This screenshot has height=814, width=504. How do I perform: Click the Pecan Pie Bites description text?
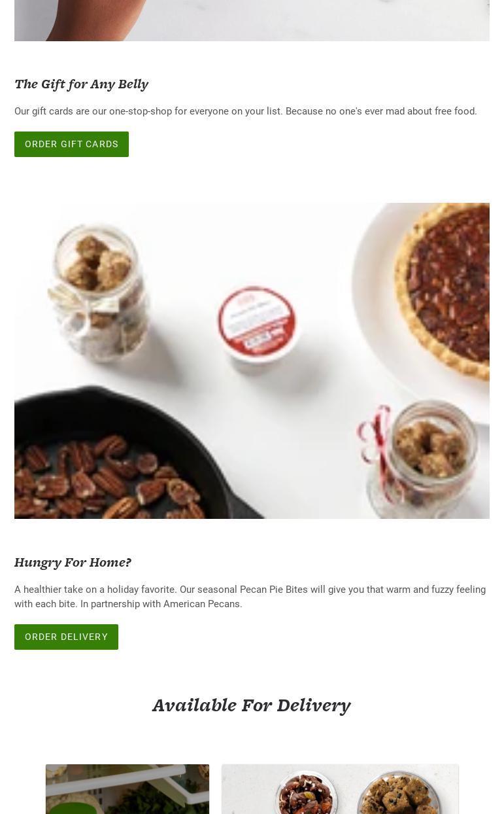(252, 597)
